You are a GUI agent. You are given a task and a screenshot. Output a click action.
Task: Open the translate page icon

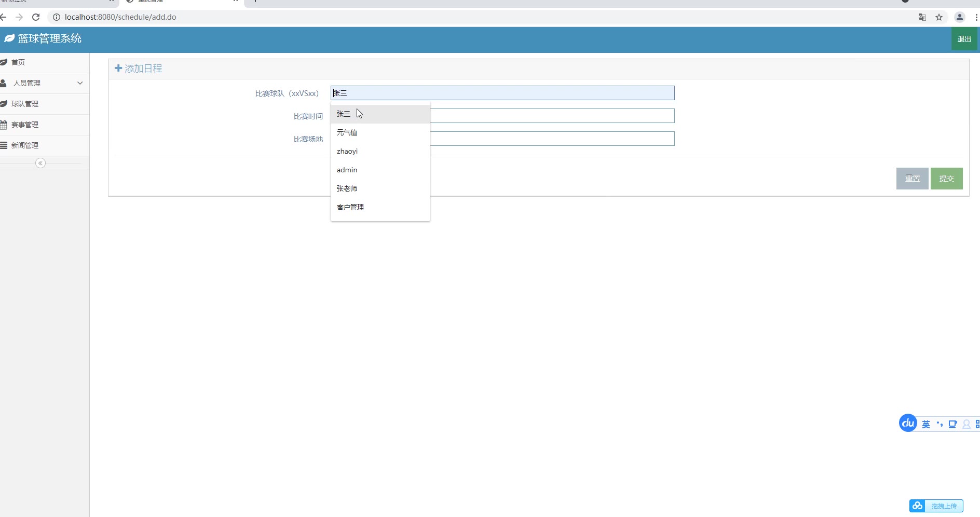point(922,17)
